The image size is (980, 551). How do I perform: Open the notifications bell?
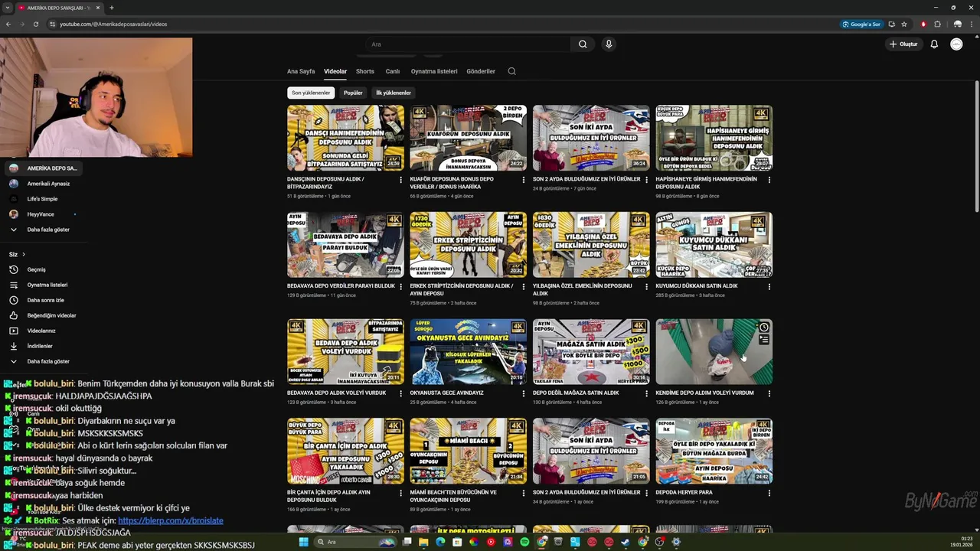[934, 44]
